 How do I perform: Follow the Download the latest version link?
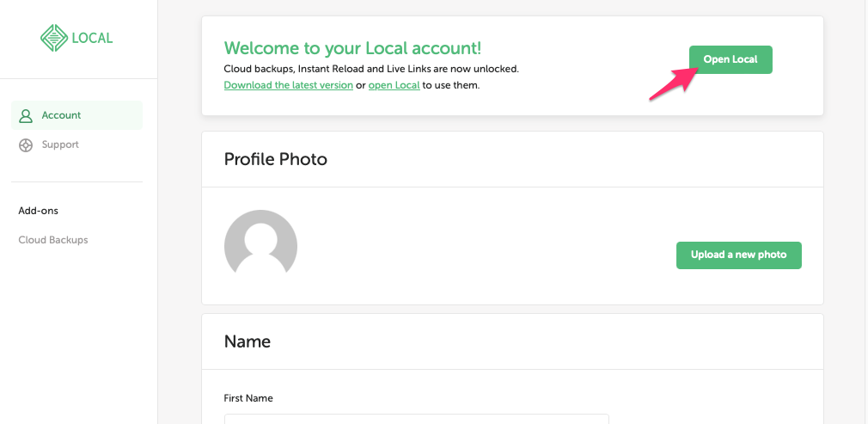point(288,85)
